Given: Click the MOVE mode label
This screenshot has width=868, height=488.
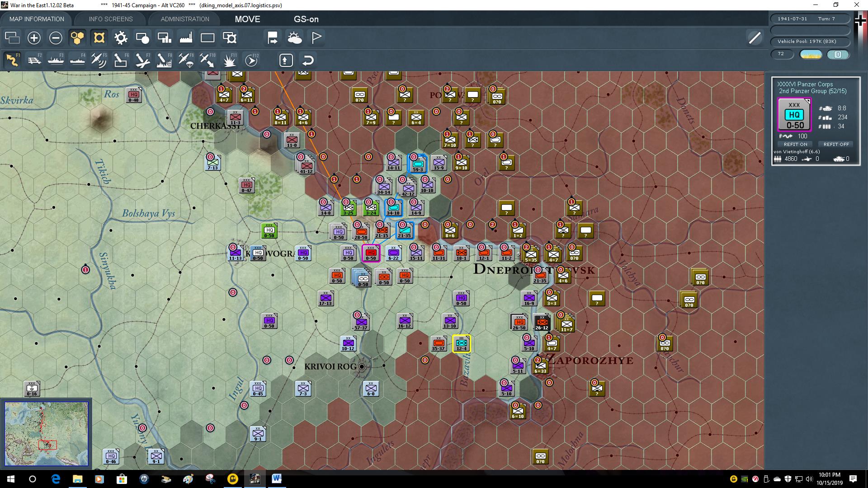Looking at the screenshot, I should 247,19.
